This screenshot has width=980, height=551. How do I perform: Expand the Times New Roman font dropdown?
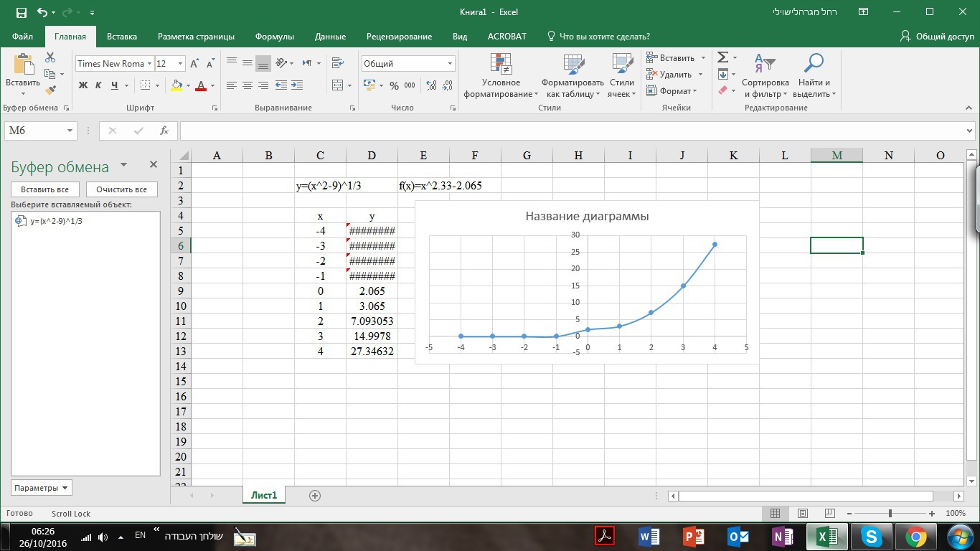pos(149,64)
